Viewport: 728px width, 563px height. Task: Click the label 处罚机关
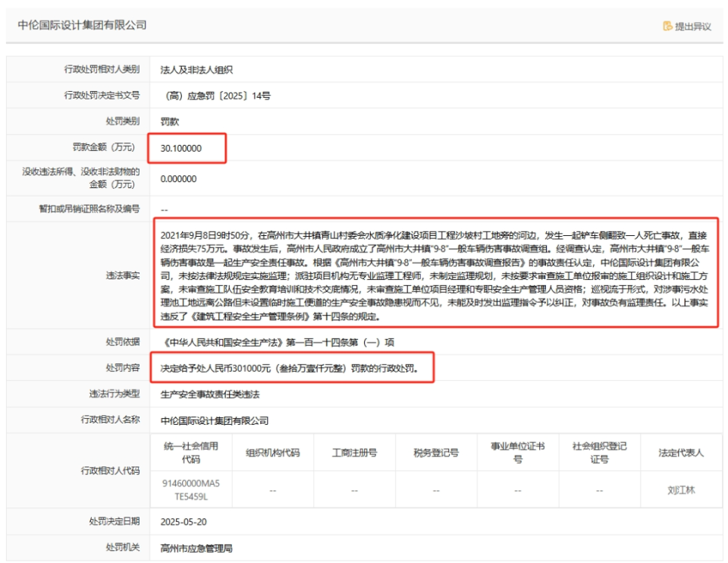123,547
